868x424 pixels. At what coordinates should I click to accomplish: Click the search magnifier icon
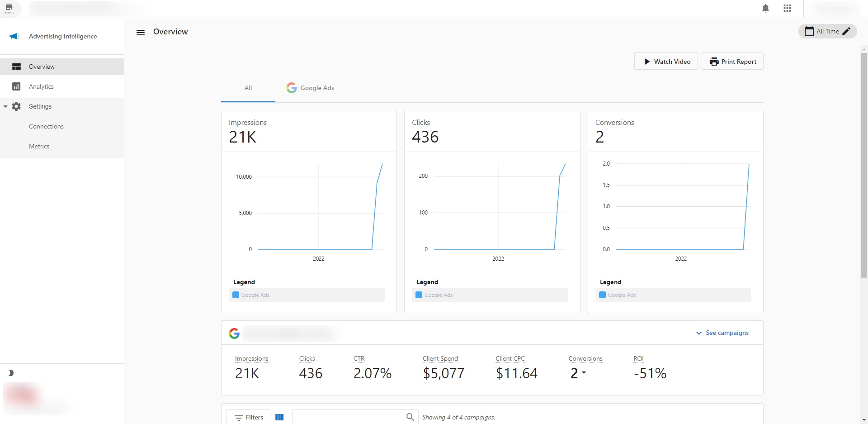(x=410, y=417)
